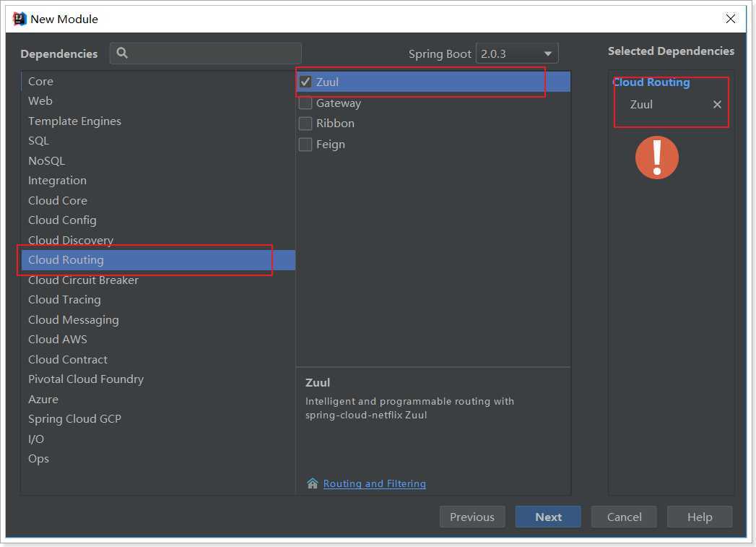Open the Routing and Filtering link
The height and width of the screenshot is (547, 756).
[375, 483]
